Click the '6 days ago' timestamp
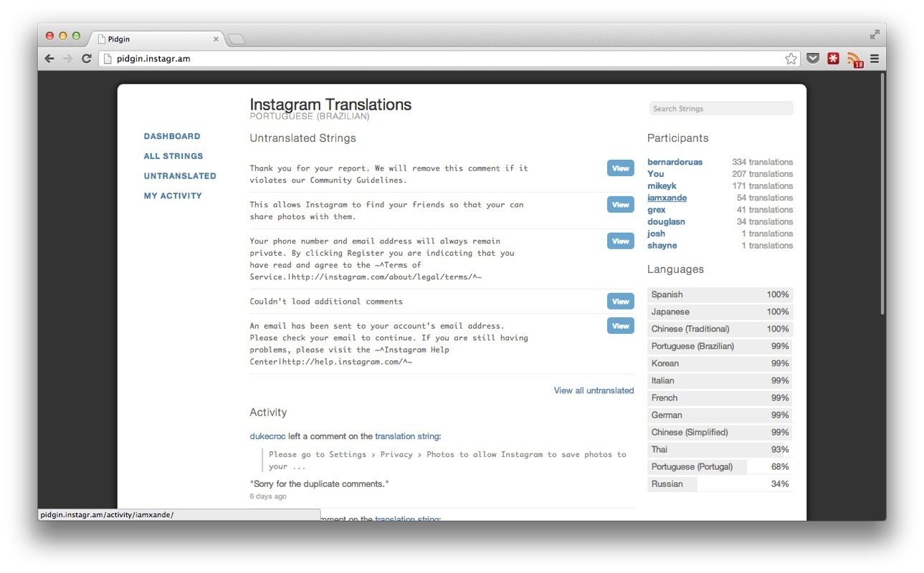Image resolution: width=924 pixels, height=573 pixels. (x=268, y=496)
